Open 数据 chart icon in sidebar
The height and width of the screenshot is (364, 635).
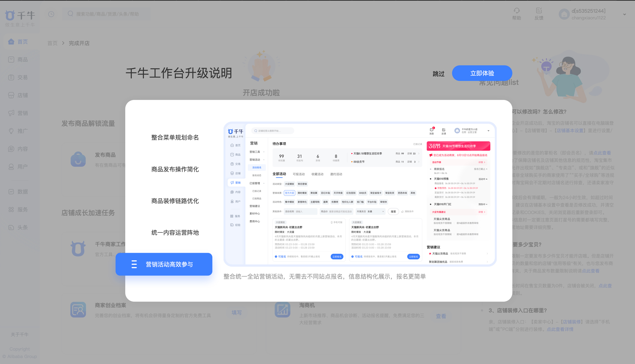coord(11,192)
